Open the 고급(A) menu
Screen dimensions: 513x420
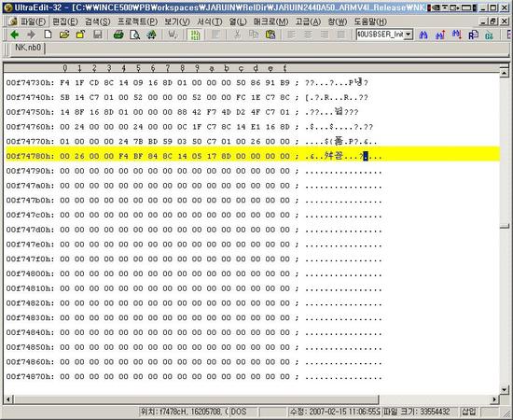click(x=308, y=21)
